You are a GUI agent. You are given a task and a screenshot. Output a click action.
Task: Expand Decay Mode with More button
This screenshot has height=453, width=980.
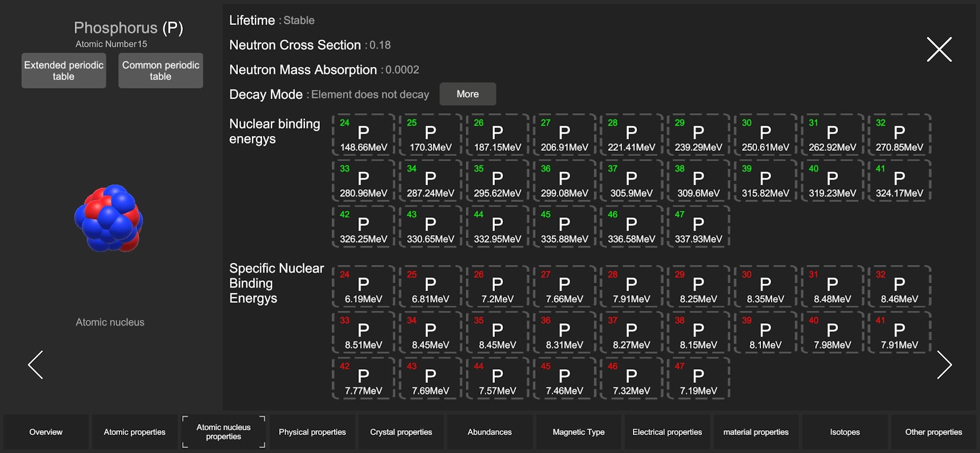pos(468,94)
